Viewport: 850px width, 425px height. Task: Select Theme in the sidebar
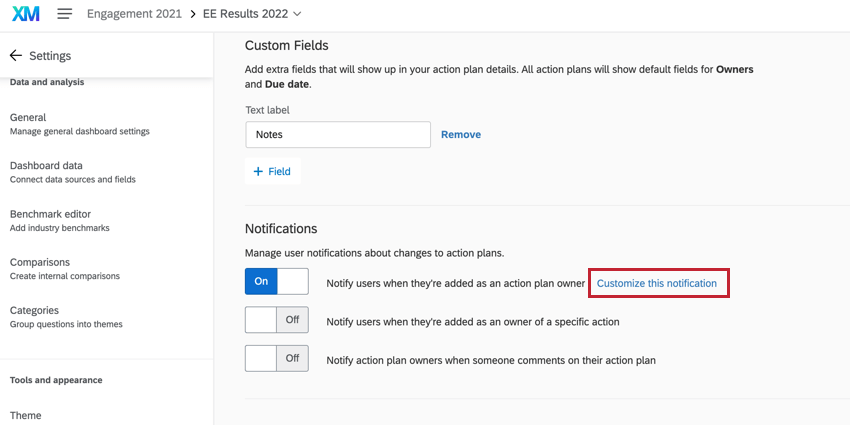click(26, 415)
